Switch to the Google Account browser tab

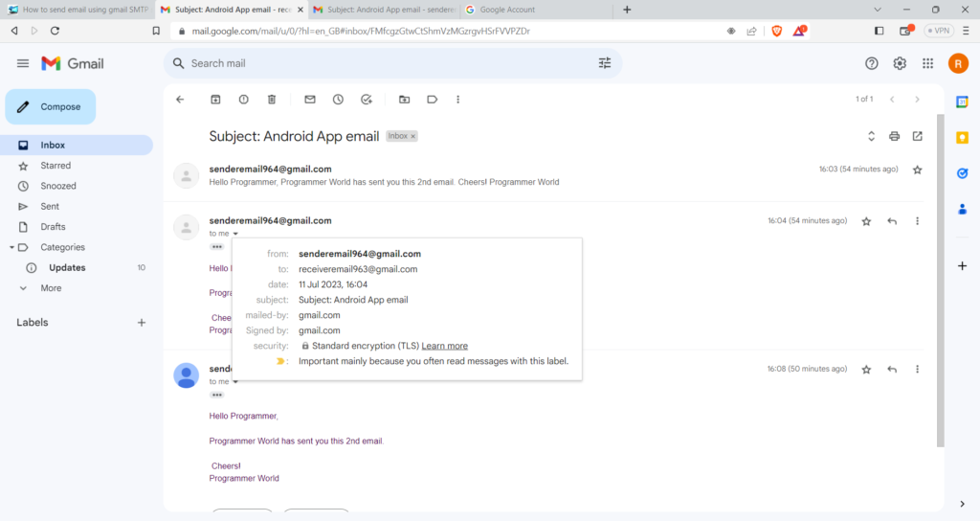[534, 10]
